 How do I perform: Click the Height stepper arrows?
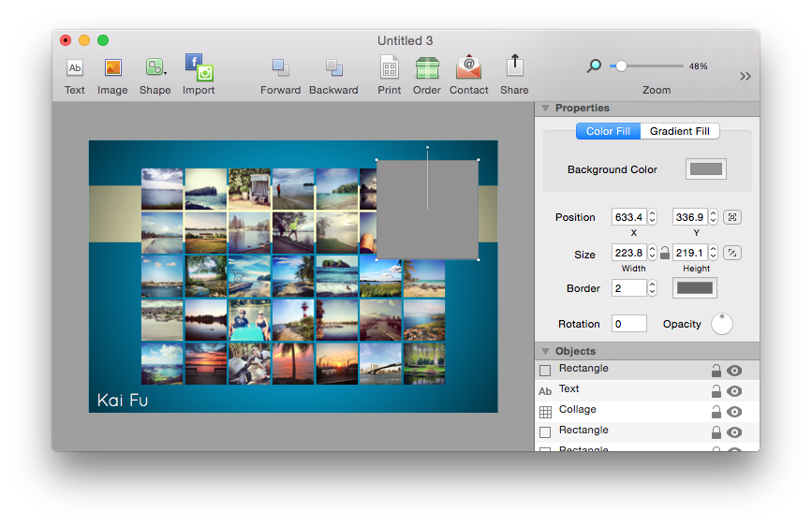click(714, 253)
